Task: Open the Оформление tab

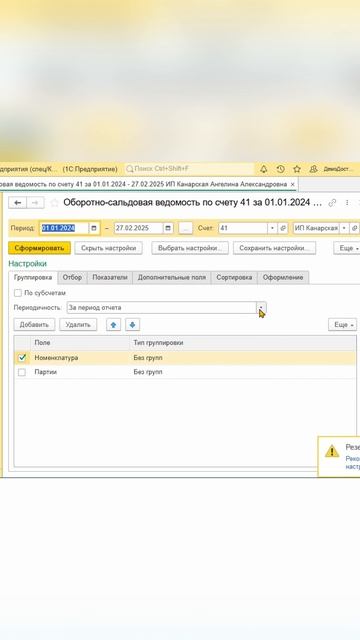Action: pos(283,278)
